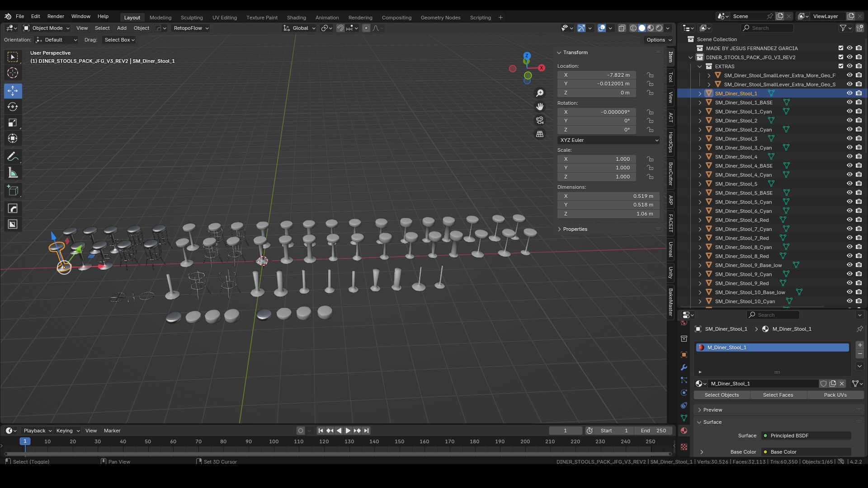This screenshot has width=868, height=488.
Task: Select the Annotate pencil tool
Action: point(13,157)
